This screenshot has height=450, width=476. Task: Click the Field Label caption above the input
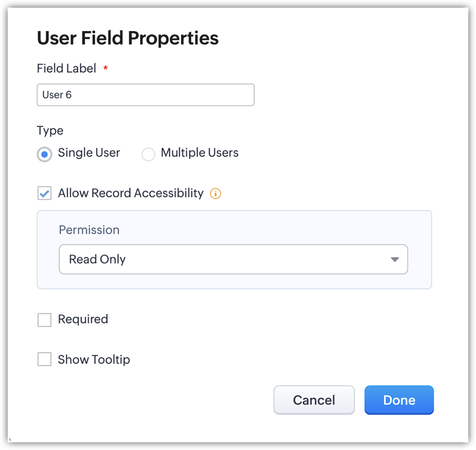(x=66, y=68)
